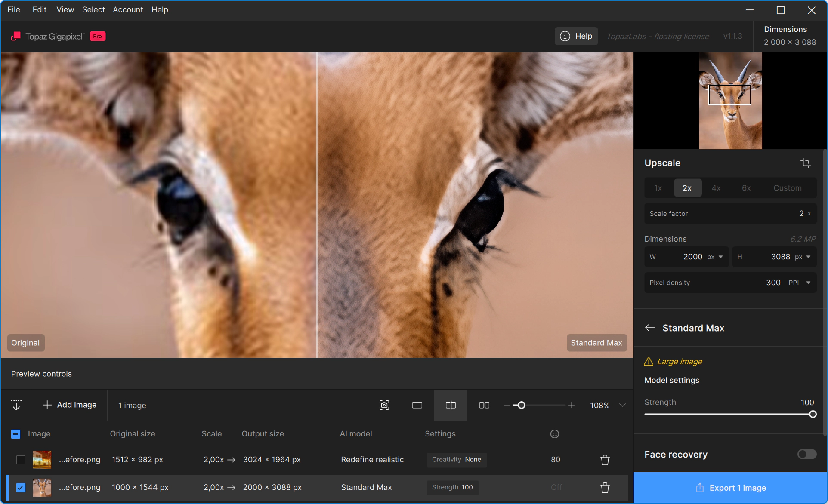
Task: Go back using the Standard Max arrow
Action: (x=650, y=328)
